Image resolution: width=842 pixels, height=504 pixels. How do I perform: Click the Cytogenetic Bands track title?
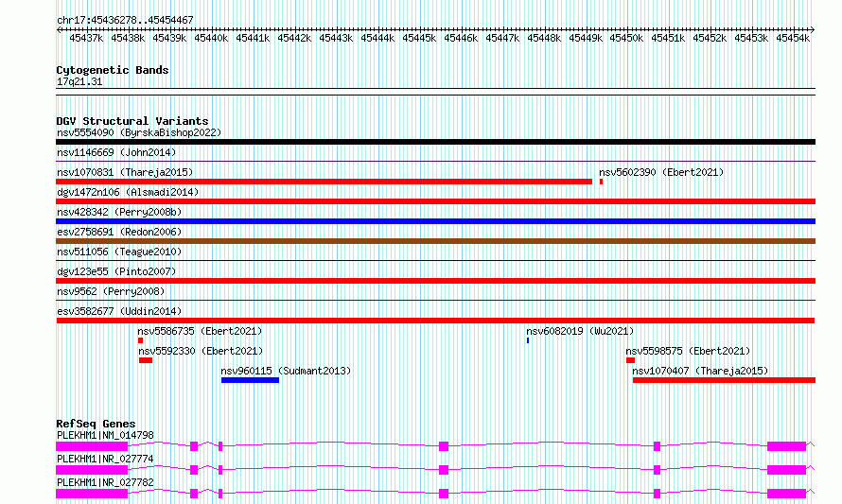pyautogui.click(x=113, y=70)
